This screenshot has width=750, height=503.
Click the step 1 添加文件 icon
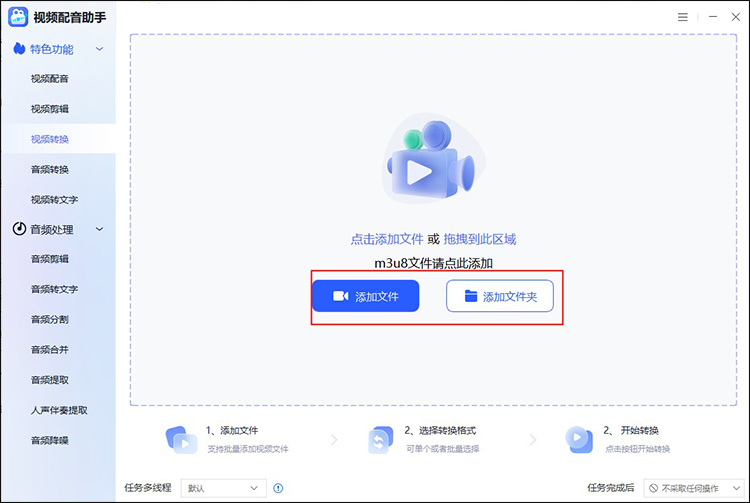[181, 439]
